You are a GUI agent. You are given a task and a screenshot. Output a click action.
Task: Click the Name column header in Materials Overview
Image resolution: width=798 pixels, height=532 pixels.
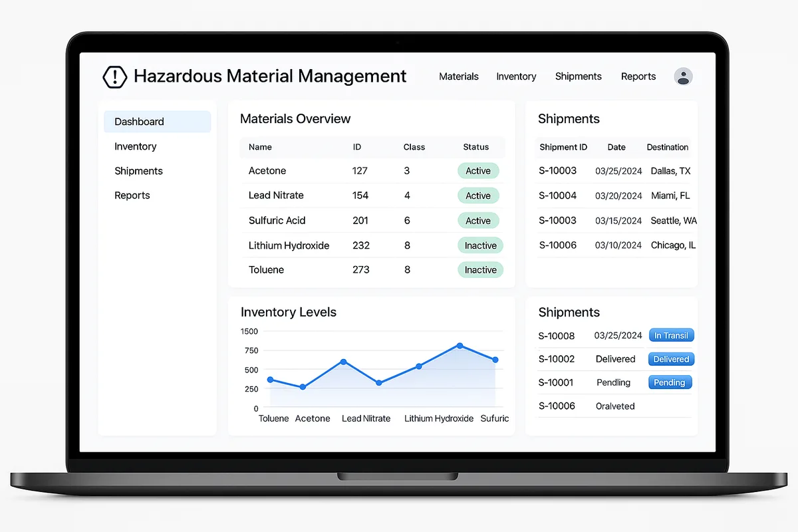[260, 147]
